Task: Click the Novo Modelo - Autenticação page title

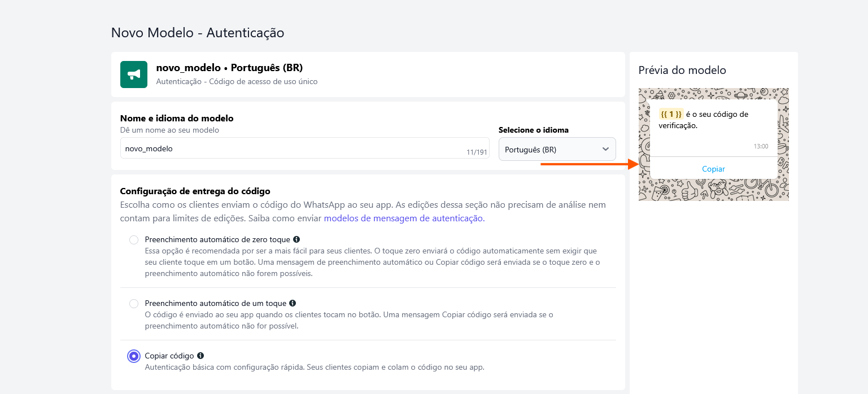Action: (x=198, y=33)
